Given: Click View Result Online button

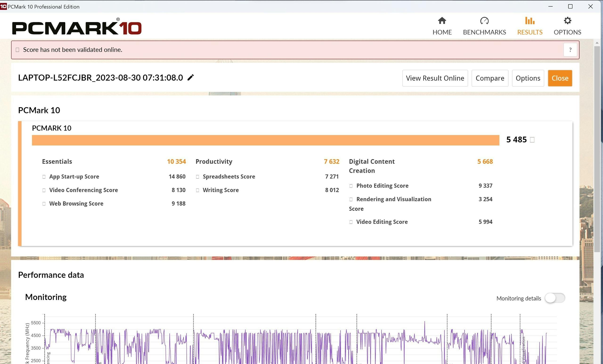Looking at the screenshot, I should pos(435,78).
